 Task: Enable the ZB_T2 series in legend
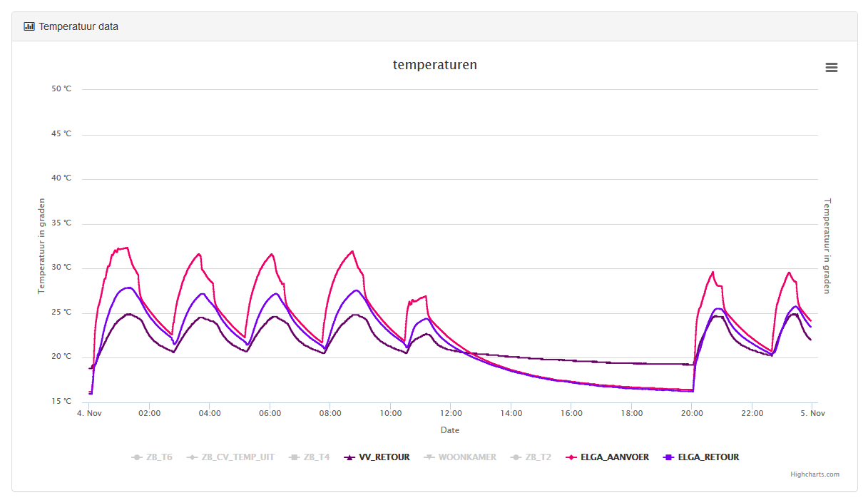click(538, 457)
